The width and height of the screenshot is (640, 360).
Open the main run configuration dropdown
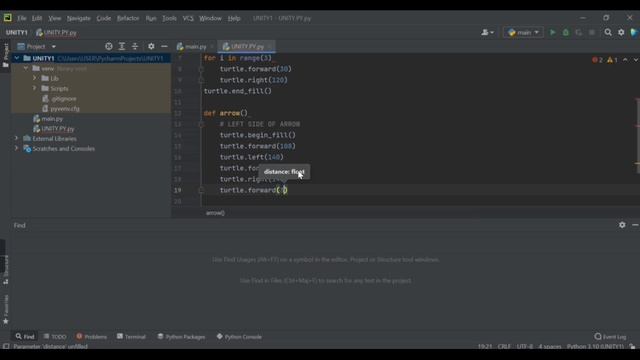pos(523,32)
